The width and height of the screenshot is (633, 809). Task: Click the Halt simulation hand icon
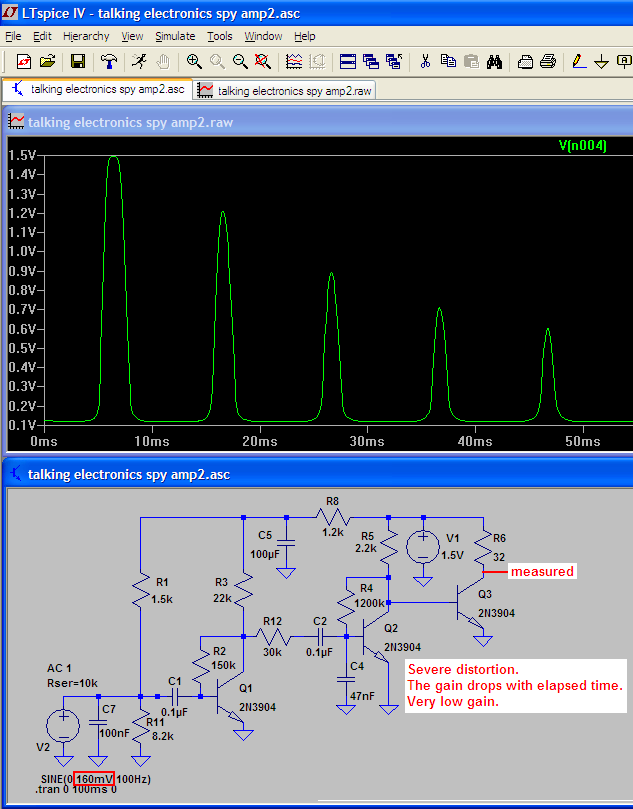pos(163,61)
